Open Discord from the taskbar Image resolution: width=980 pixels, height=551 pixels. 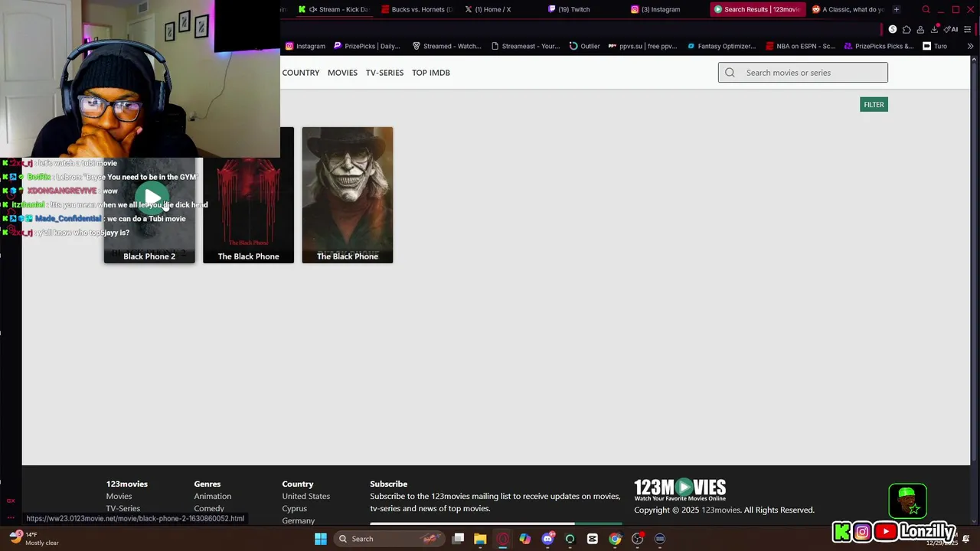(547, 539)
